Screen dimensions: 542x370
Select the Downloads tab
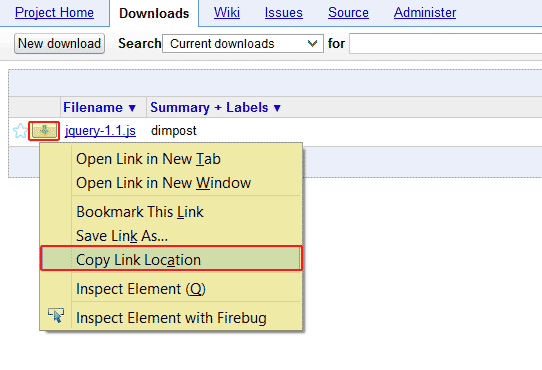154,13
